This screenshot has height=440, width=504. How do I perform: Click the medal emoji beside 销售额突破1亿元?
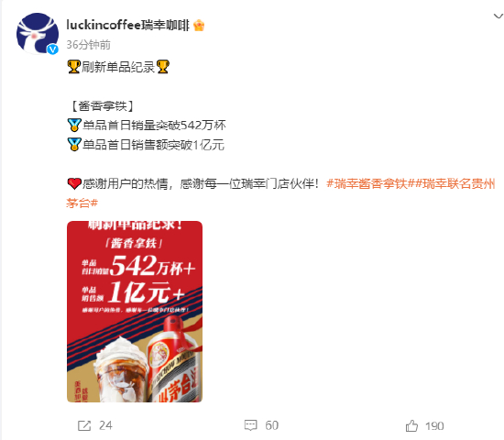(x=74, y=145)
